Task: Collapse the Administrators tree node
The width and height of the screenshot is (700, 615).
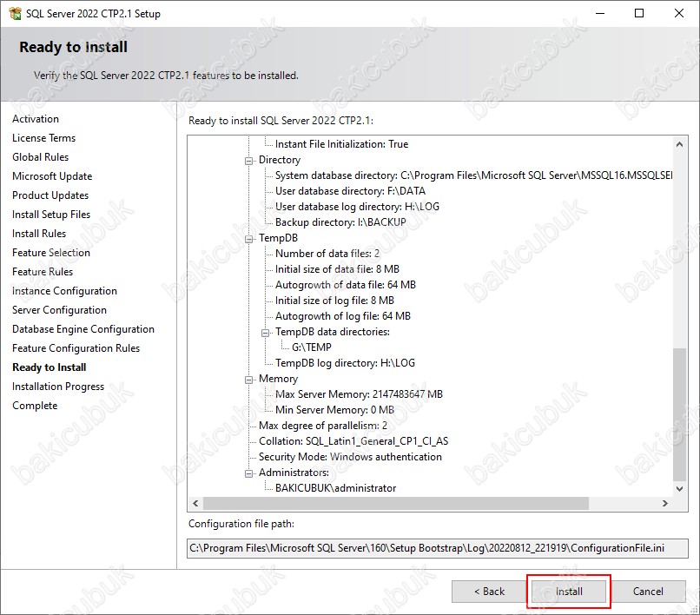Action: pyautogui.click(x=248, y=473)
